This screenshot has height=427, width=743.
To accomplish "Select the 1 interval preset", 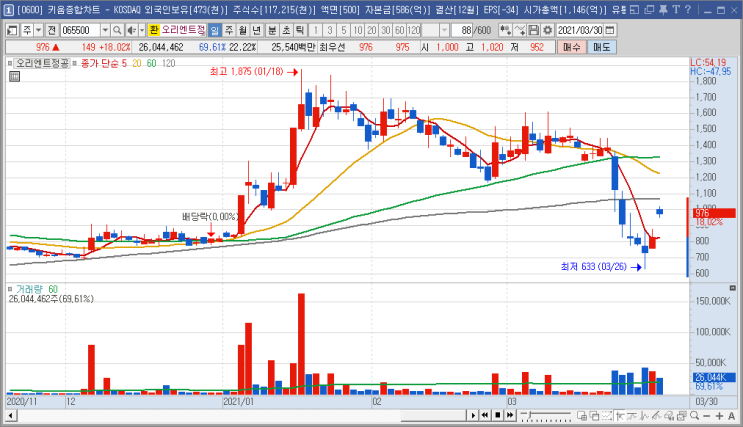I will [x=316, y=30].
